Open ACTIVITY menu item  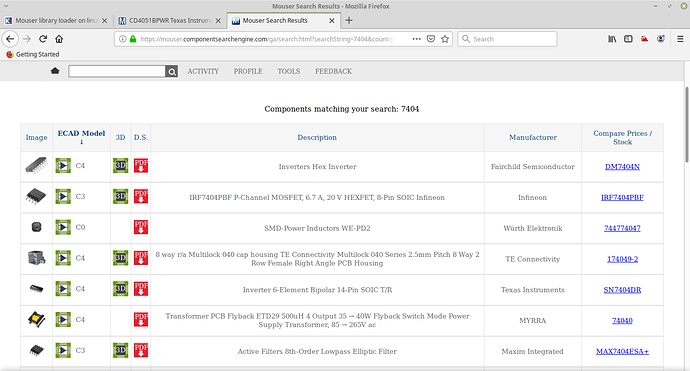203,71
